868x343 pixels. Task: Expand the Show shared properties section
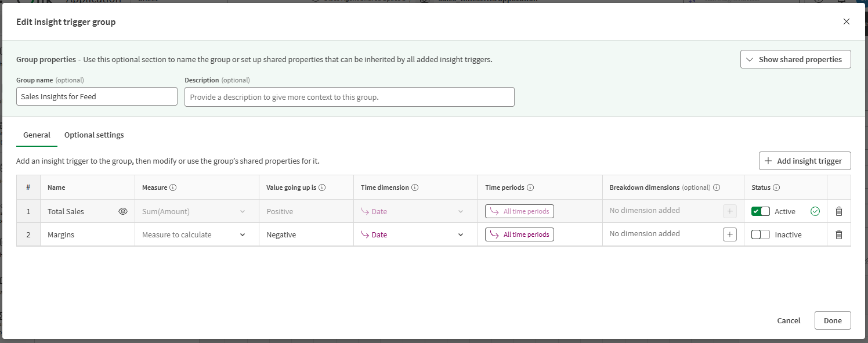click(x=795, y=59)
